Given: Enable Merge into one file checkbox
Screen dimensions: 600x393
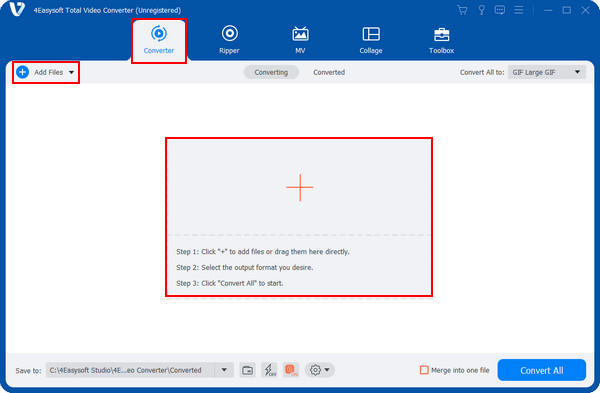Looking at the screenshot, I should 424,370.
